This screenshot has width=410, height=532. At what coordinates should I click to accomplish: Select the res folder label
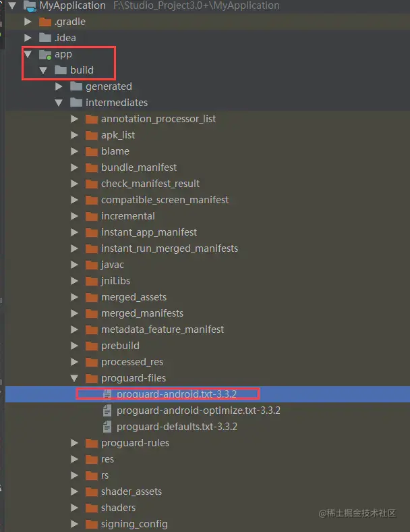tap(107, 459)
